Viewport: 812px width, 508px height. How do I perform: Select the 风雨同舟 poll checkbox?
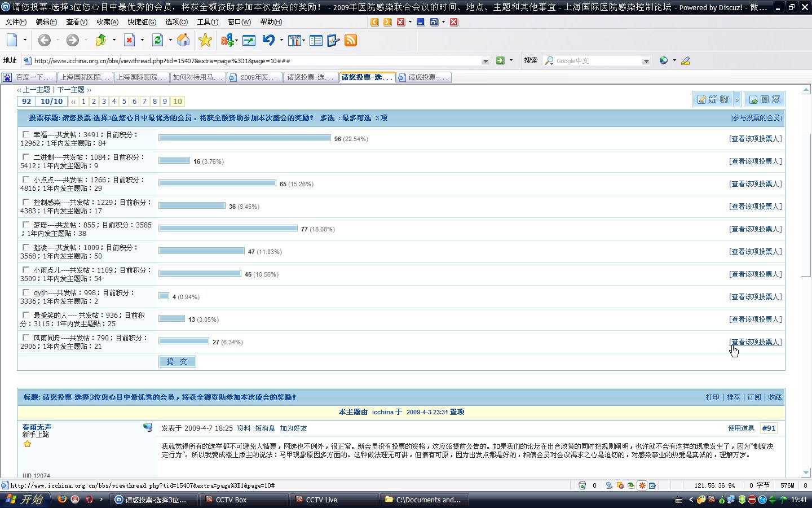click(26, 338)
